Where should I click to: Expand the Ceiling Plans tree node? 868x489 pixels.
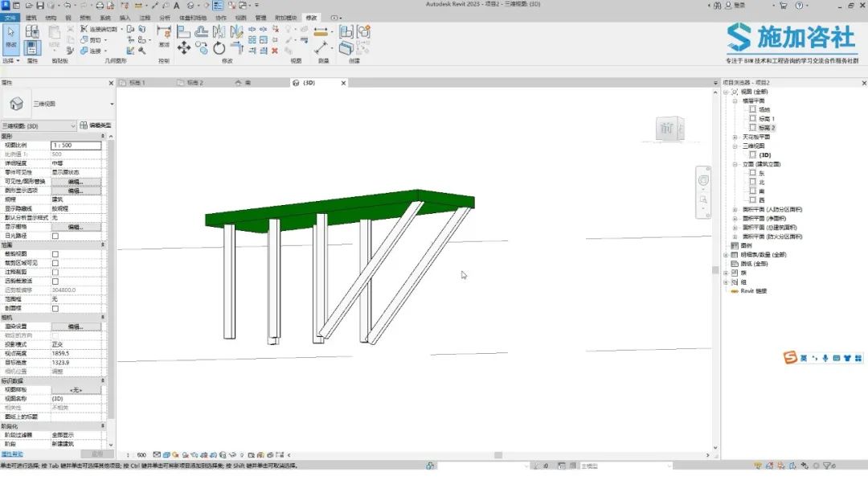point(735,137)
